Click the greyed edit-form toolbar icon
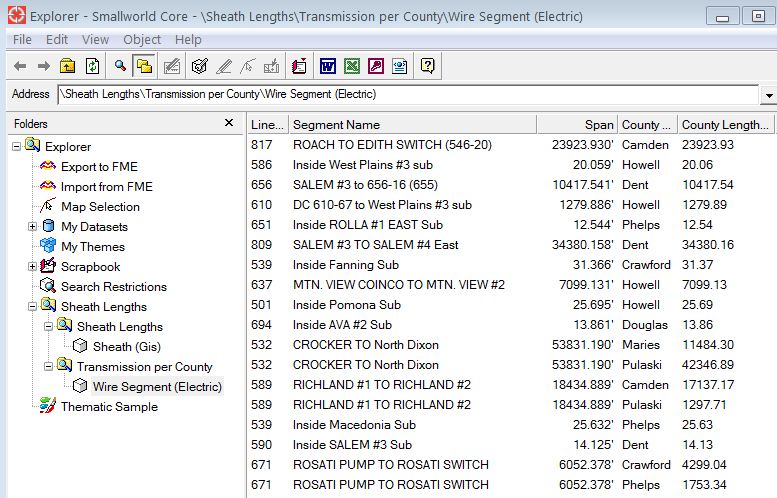 [171, 66]
